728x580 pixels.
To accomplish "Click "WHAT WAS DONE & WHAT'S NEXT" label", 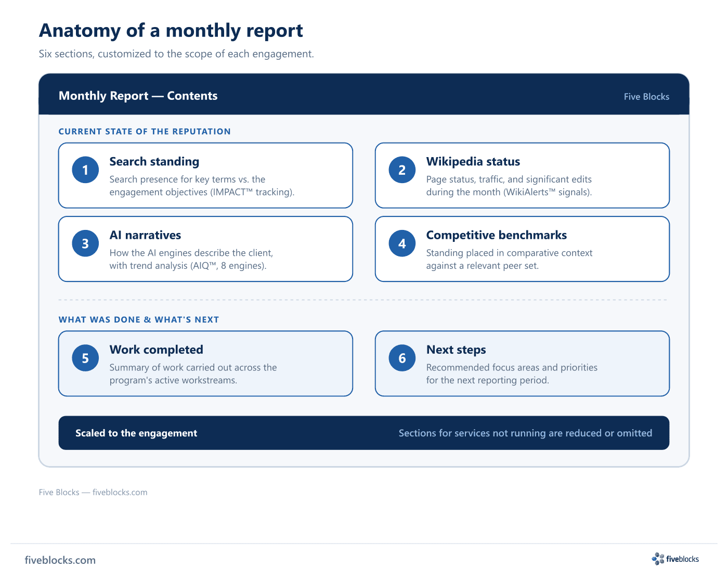I will (139, 320).
